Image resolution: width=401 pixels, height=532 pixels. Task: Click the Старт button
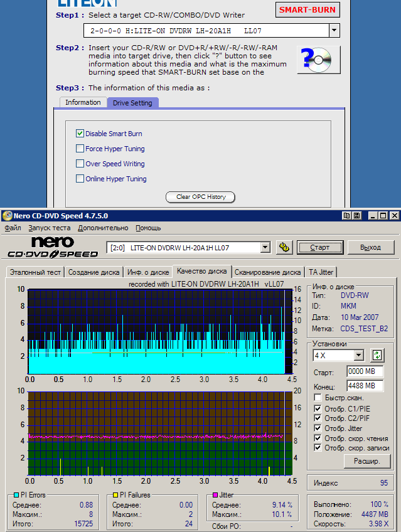tap(319, 247)
